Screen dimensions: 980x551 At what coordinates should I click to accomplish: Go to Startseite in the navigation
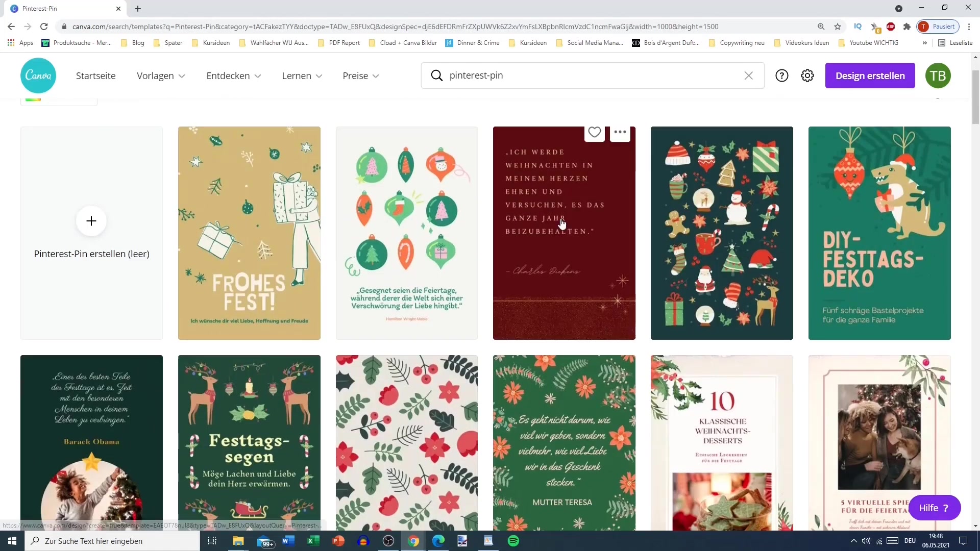(x=95, y=76)
